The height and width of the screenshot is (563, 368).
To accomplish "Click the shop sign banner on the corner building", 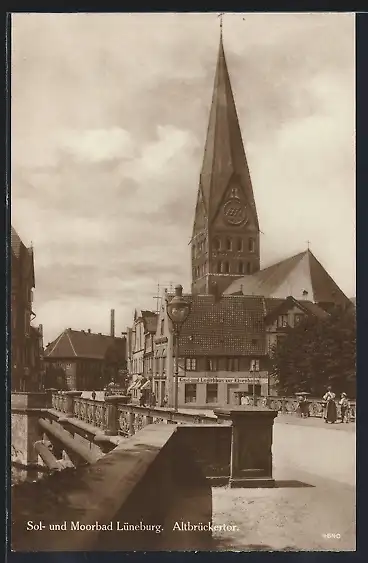I will pos(223,380).
